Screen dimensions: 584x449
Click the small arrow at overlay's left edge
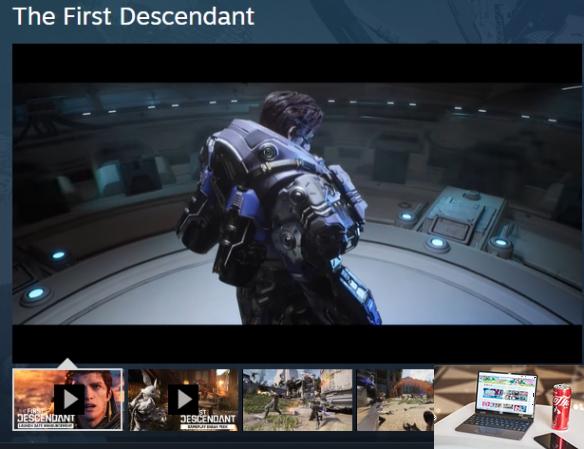click(x=435, y=418)
